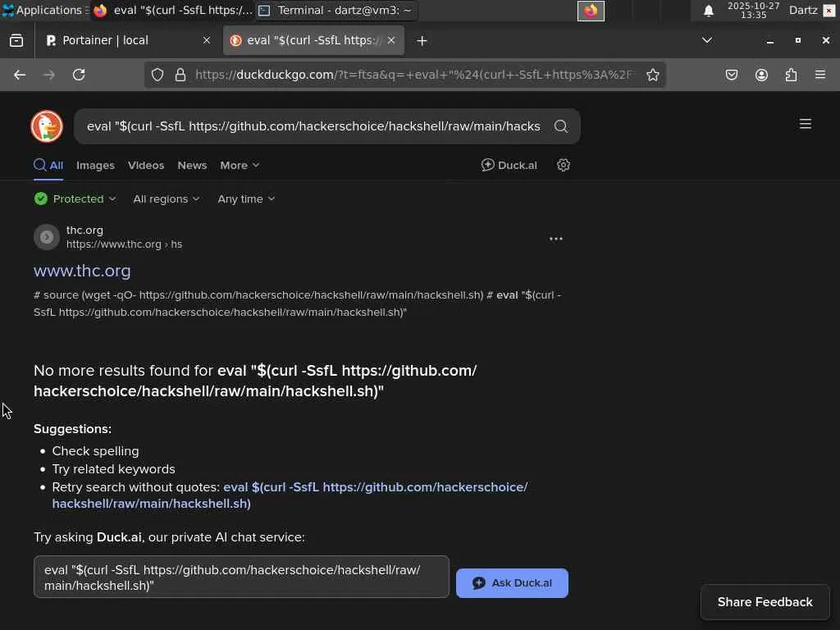Select the All results tab
Viewport: 840px width, 630px height.
point(48,166)
